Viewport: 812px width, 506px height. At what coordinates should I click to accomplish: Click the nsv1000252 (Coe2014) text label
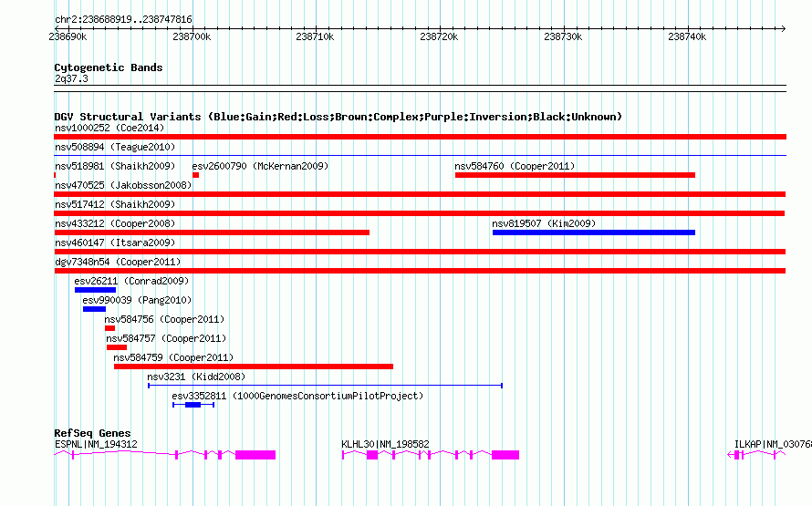pos(109,128)
